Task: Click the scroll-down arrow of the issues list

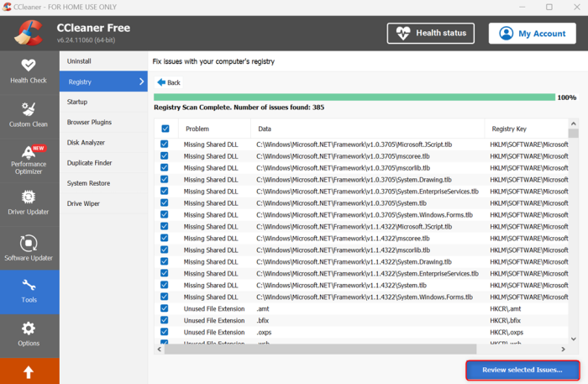Action: tap(573, 339)
